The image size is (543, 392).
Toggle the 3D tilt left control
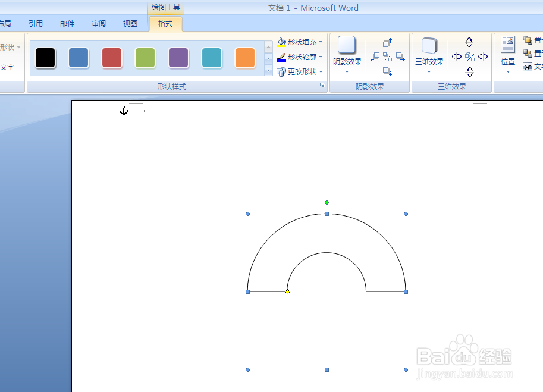456,56
